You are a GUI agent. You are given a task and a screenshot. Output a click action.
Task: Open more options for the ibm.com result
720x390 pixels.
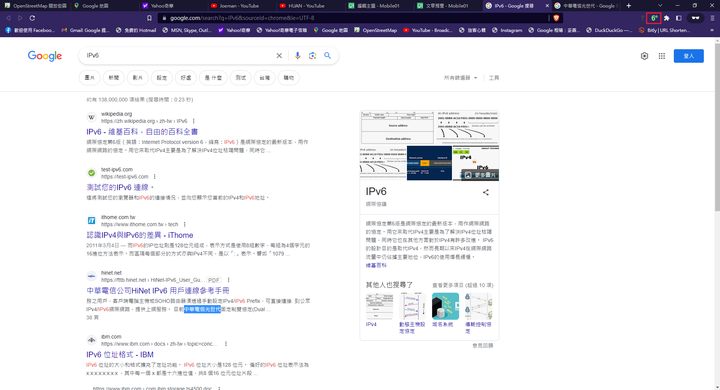coord(226,344)
